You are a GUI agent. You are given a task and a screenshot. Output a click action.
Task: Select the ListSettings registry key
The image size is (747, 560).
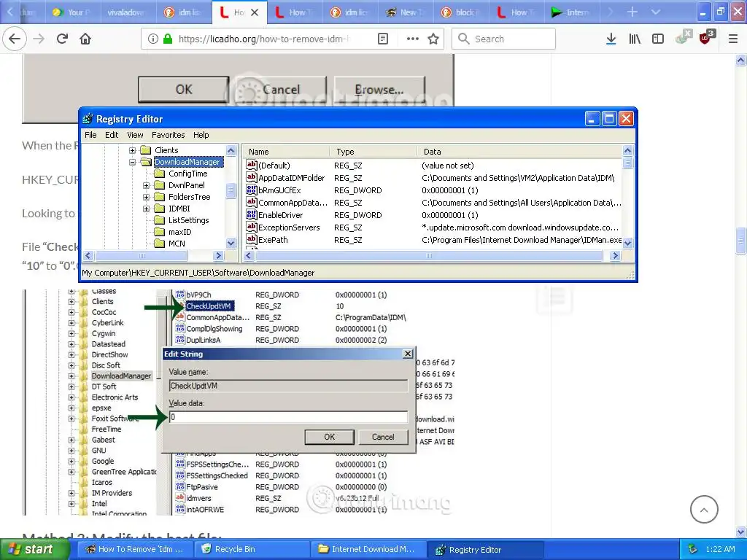(x=189, y=220)
